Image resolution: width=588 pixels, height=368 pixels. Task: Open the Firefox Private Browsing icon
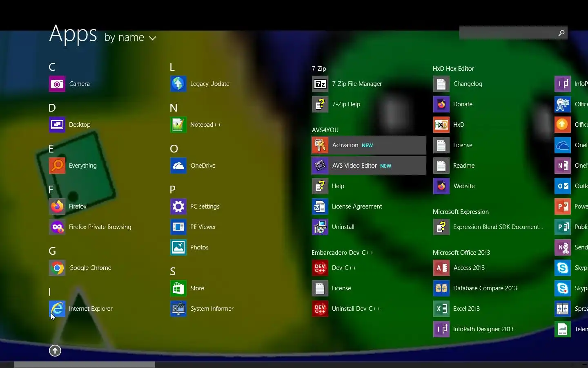[x=57, y=227]
